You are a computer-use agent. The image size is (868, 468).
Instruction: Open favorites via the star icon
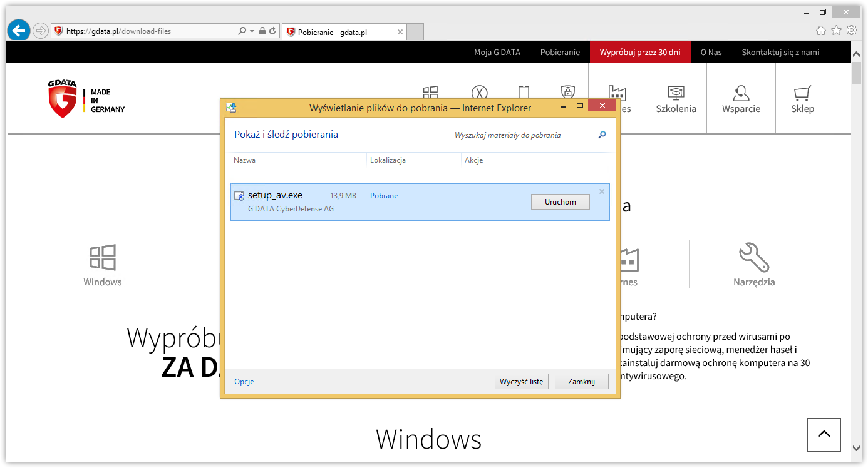pyautogui.click(x=836, y=30)
